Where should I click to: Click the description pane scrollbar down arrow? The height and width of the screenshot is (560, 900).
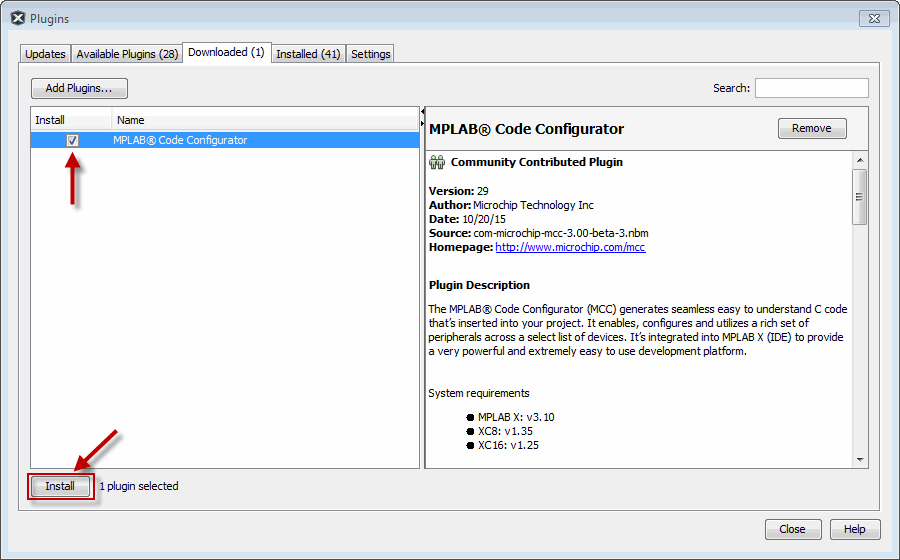click(859, 458)
